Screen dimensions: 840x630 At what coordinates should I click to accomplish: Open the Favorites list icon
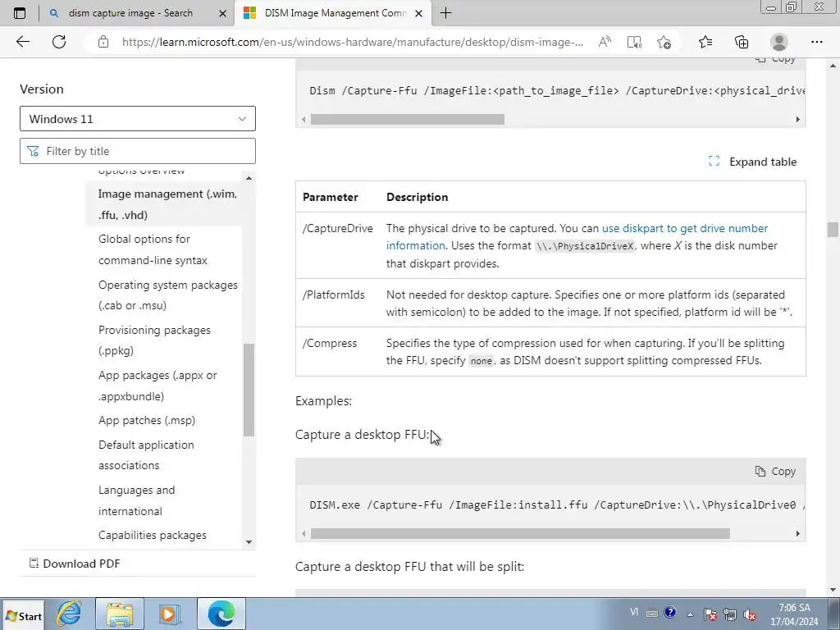pos(705,43)
